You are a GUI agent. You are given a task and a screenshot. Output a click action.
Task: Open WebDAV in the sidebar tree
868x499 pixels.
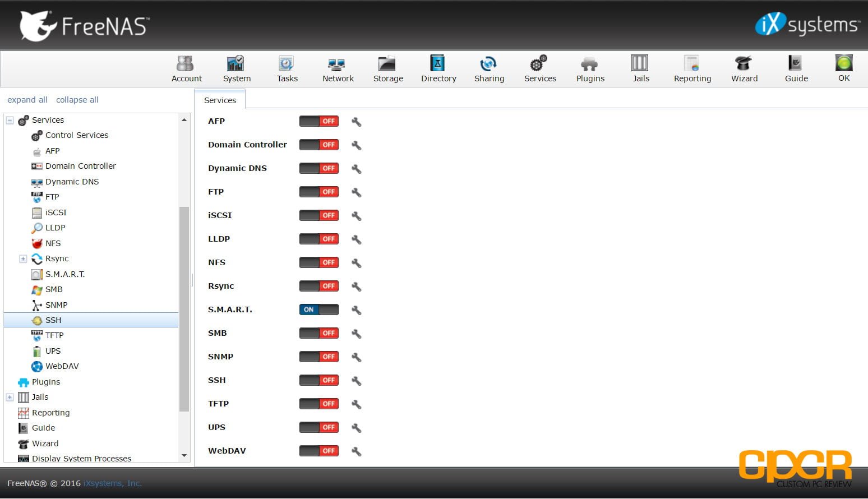point(62,366)
